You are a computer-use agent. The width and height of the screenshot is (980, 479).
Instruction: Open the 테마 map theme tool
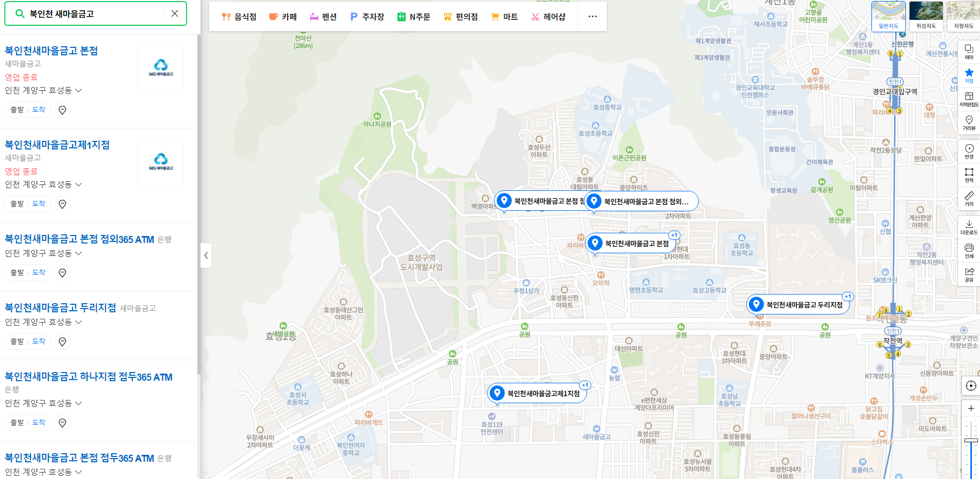coord(969,52)
